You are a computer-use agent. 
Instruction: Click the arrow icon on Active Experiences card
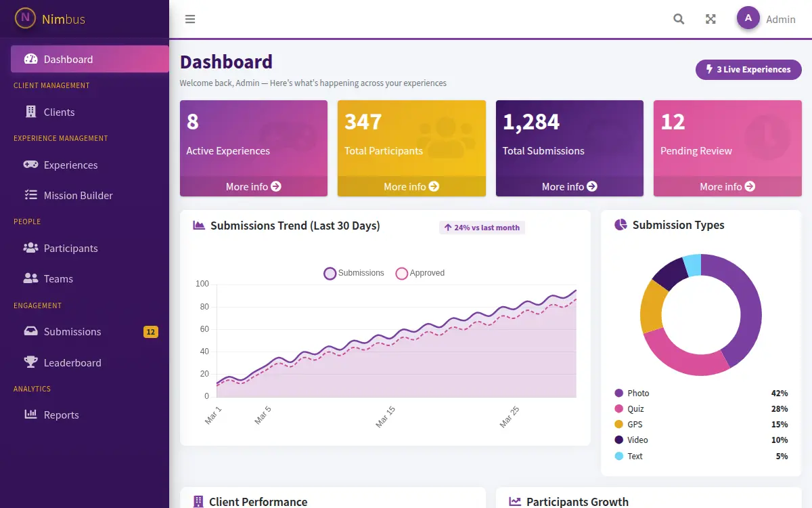(276, 186)
